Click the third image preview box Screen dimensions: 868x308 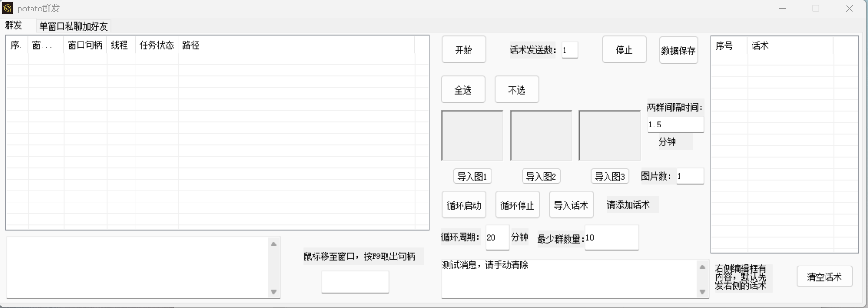click(610, 136)
